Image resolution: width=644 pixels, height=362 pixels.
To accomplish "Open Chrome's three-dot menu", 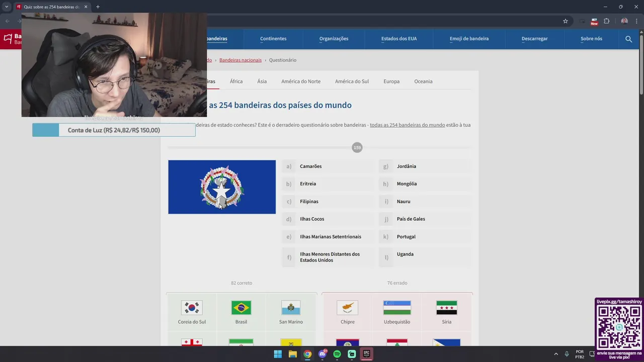I will pyautogui.click(x=636, y=21).
